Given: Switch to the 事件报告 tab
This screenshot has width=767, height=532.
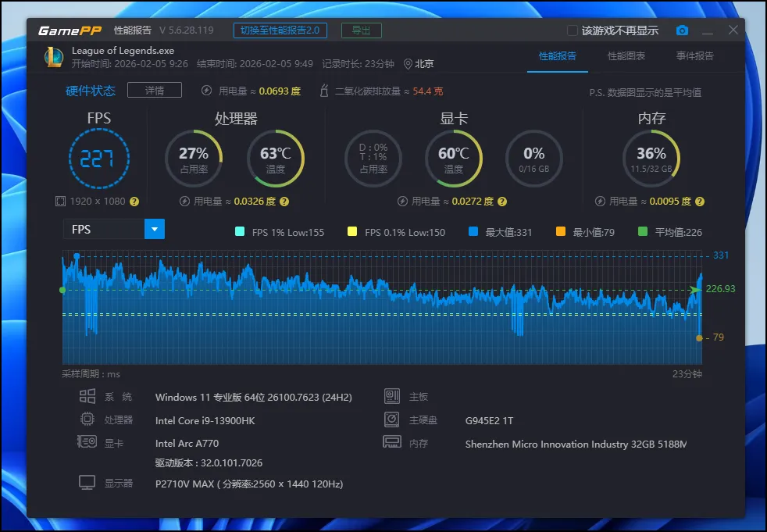Looking at the screenshot, I should click(694, 55).
